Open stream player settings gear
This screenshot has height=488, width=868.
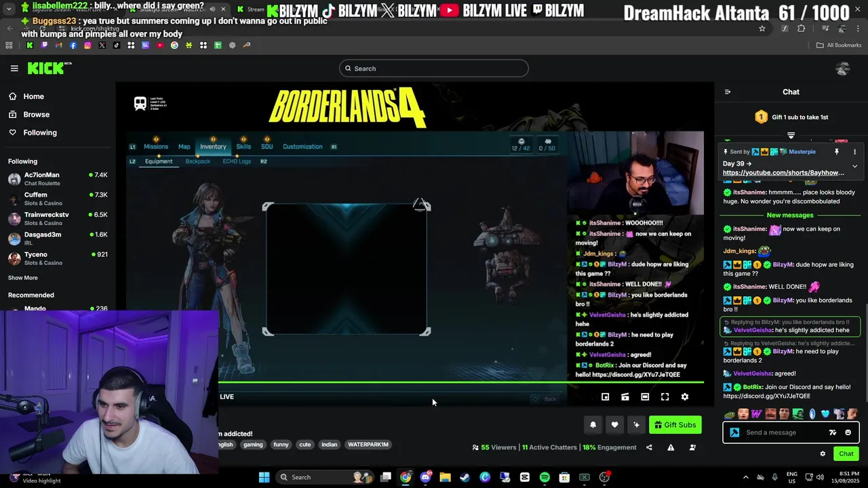click(x=685, y=397)
